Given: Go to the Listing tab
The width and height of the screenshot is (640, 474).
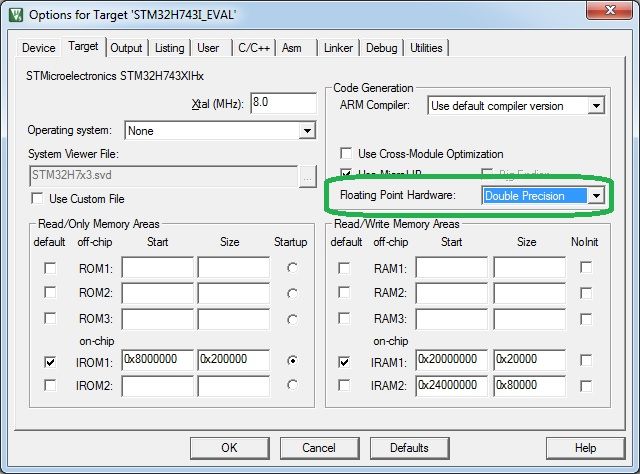Looking at the screenshot, I should tap(169, 48).
